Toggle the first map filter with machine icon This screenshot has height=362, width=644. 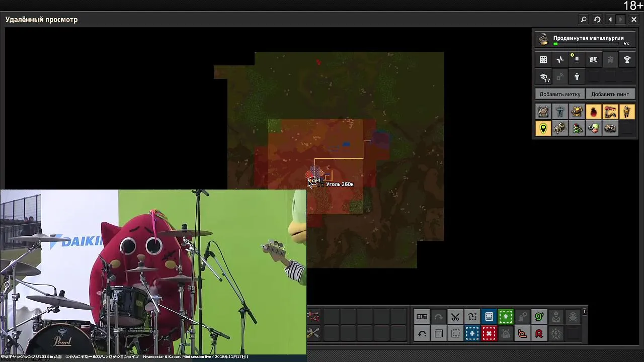543,112
